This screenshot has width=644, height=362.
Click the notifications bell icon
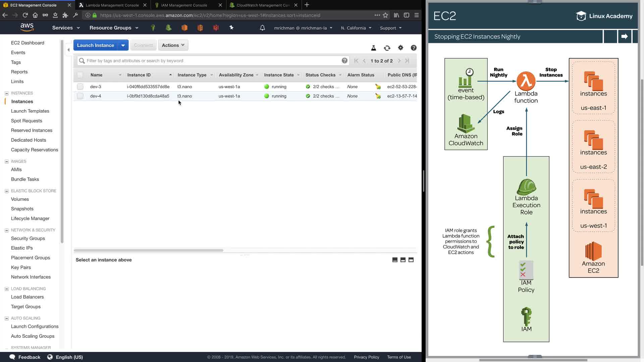click(262, 28)
